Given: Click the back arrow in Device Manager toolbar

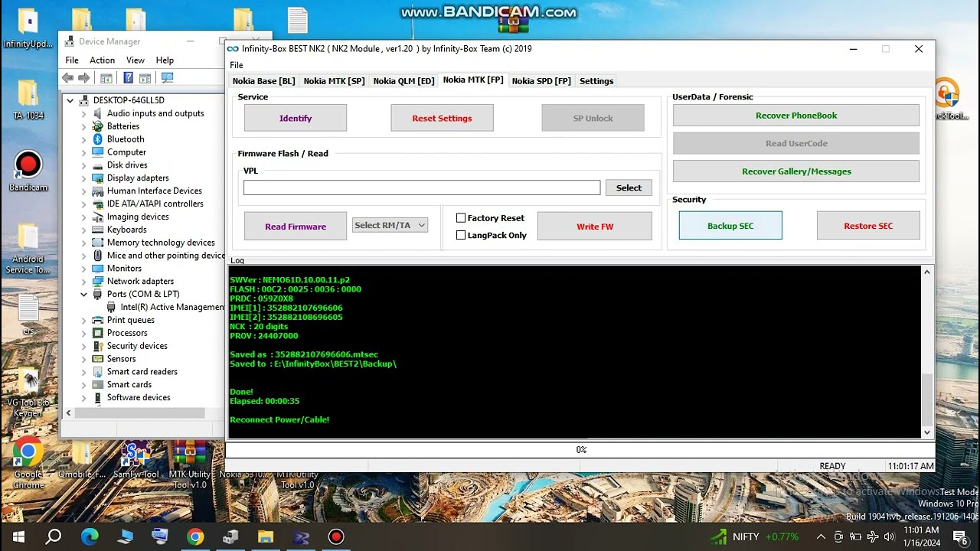Looking at the screenshot, I should (67, 78).
